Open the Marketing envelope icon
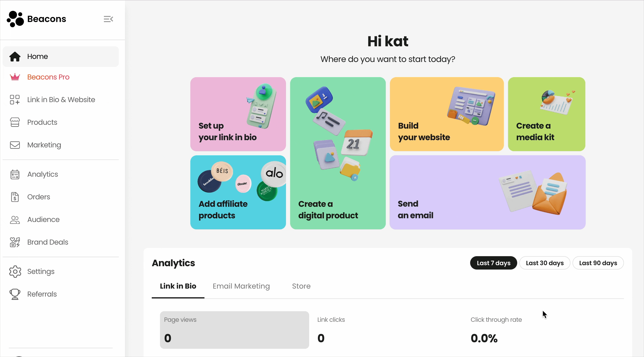 15,145
